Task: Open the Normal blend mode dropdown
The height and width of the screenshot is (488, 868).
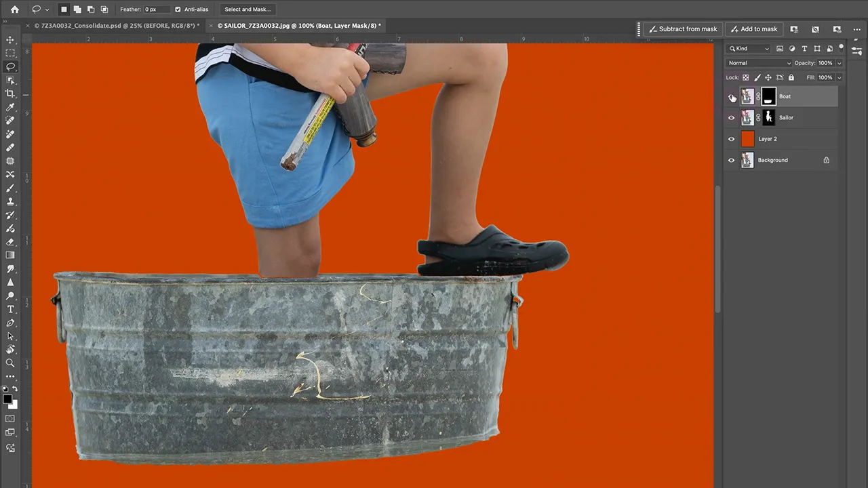Action: (759, 63)
